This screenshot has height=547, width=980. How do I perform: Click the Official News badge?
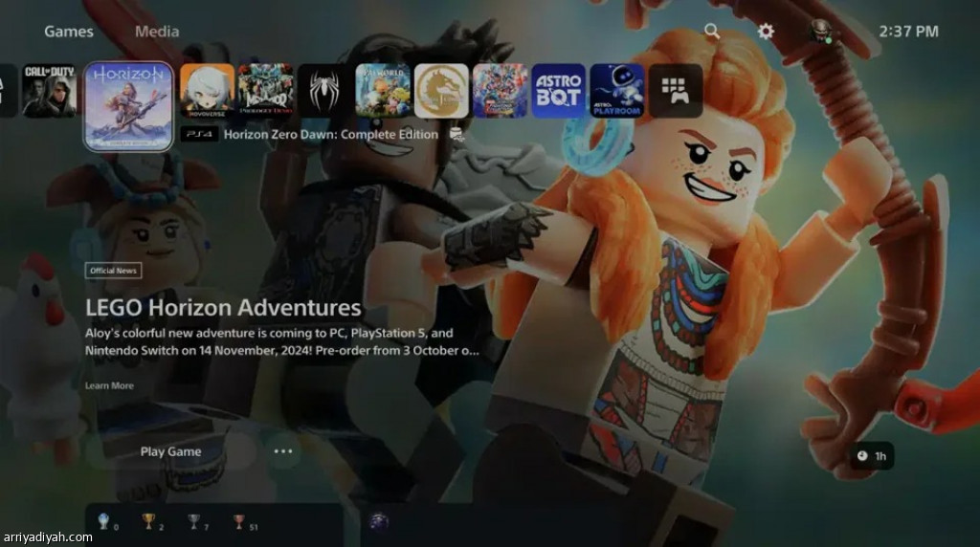pyautogui.click(x=113, y=271)
